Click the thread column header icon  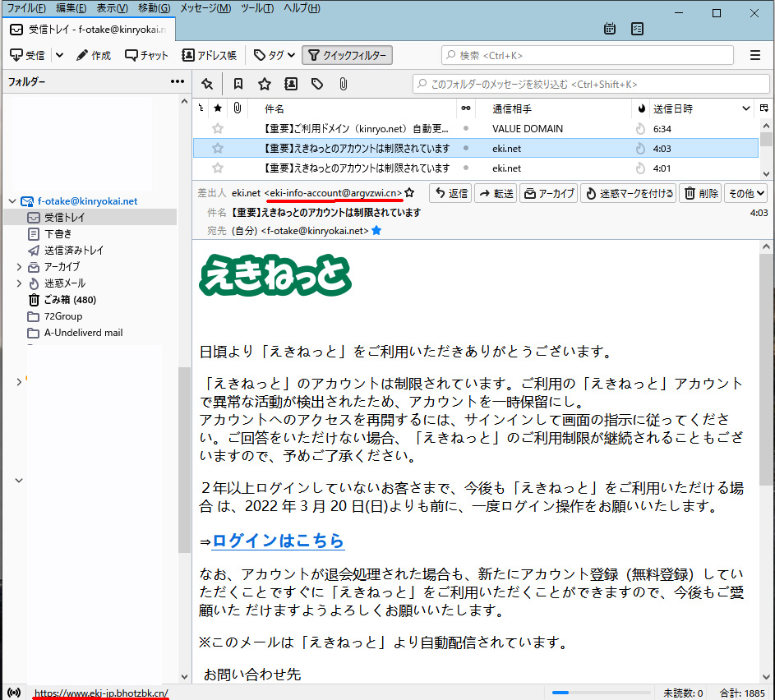pos(201,108)
